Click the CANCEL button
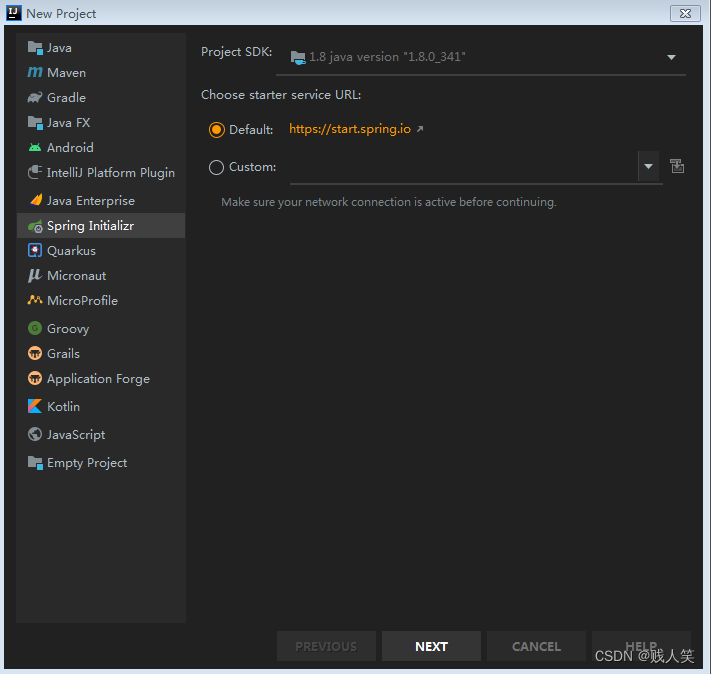This screenshot has height=674, width=711. pos(536,646)
